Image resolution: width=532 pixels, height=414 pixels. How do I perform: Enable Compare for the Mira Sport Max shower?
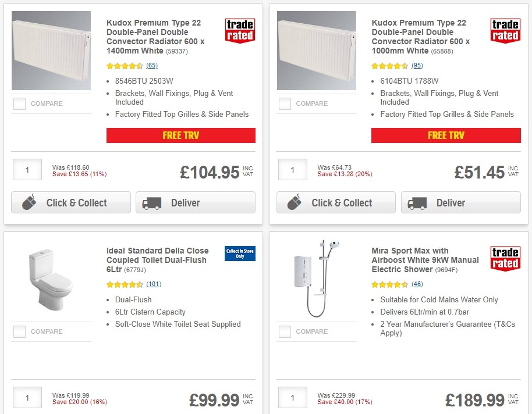point(285,331)
